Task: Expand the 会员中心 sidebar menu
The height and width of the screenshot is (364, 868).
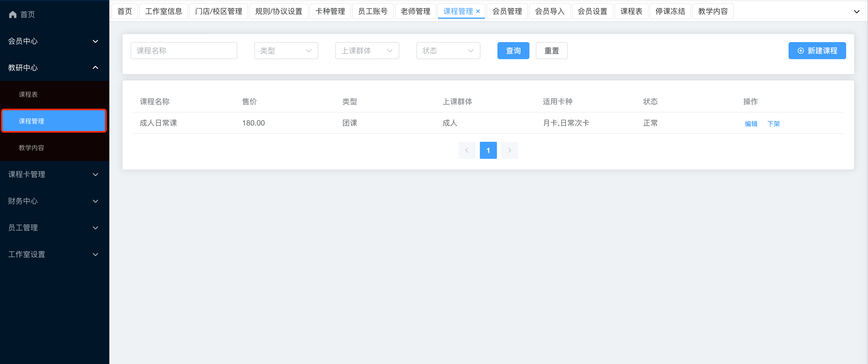Action: [x=54, y=41]
